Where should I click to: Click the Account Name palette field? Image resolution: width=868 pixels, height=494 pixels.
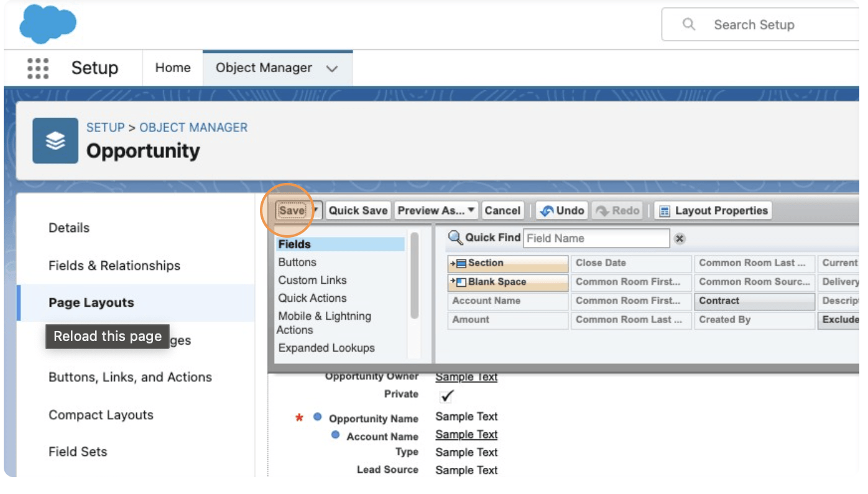tap(508, 301)
